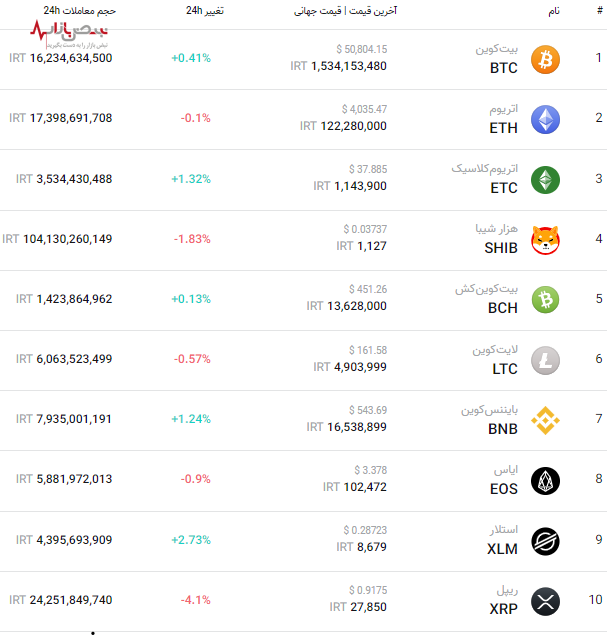Sort by the 24h trading volume header
The width and height of the screenshot is (607, 643).
pyautogui.click(x=80, y=10)
